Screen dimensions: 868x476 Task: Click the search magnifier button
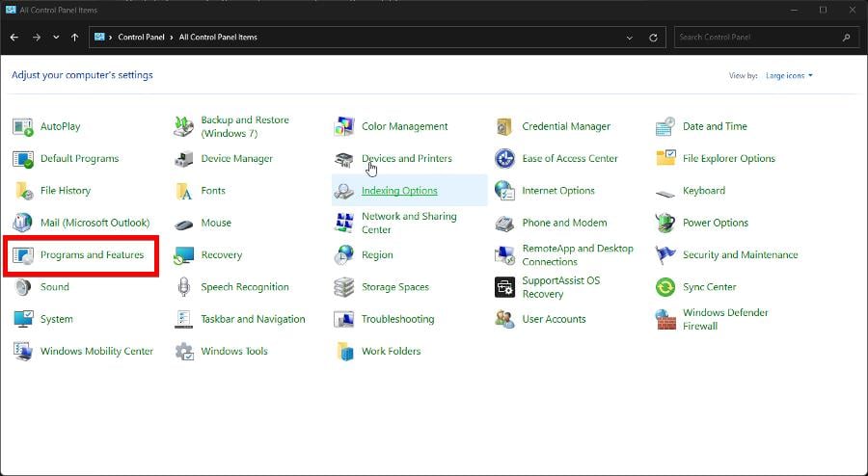coord(847,37)
